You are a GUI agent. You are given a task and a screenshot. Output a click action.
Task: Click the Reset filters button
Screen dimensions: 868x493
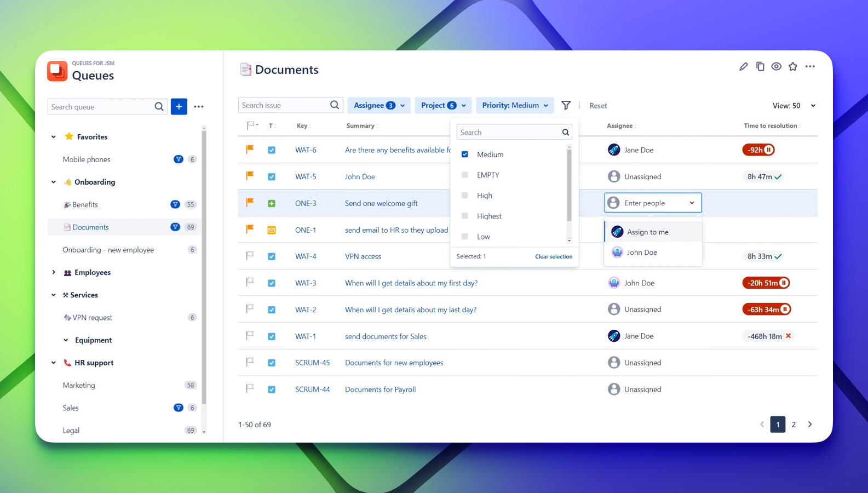pyautogui.click(x=598, y=106)
